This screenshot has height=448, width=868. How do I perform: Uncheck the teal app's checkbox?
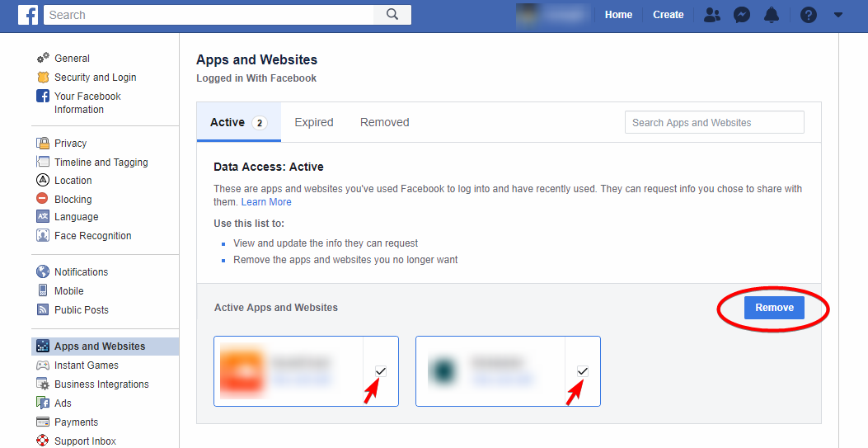coord(582,371)
